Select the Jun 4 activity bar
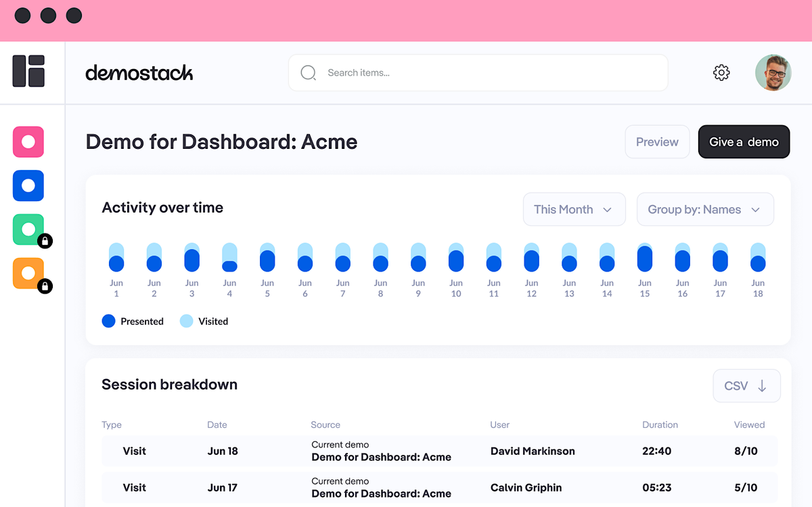Screen dimensions: 812x507 coord(229,258)
